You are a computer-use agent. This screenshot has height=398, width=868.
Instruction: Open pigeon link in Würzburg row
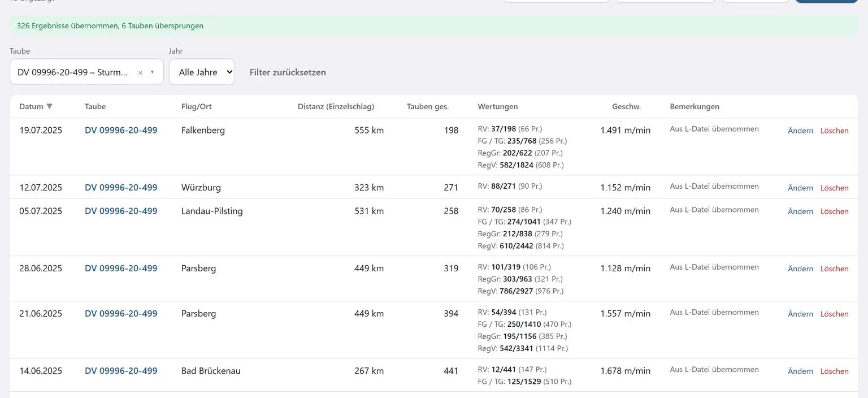(x=121, y=187)
